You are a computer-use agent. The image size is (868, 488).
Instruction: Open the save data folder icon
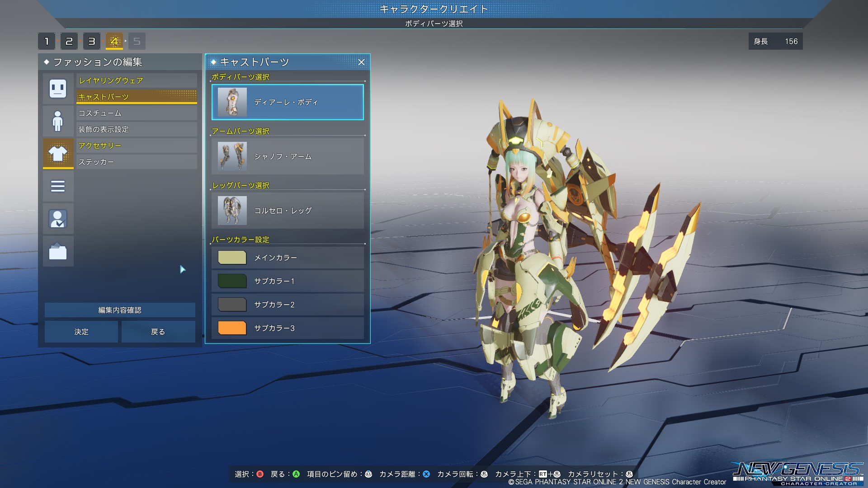58,251
